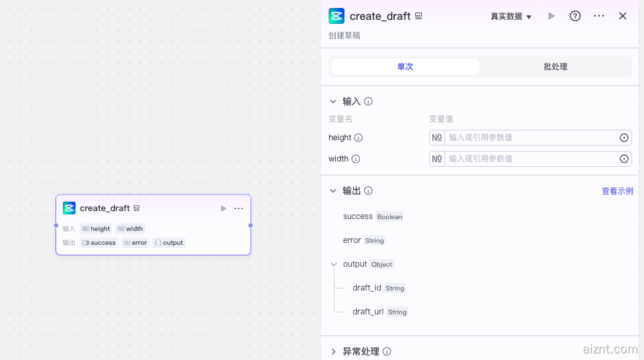Image resolution: width=644 pixels, height=360 pixels.
Task: Click the canvas node's create_draft logo icon
Action: (69, 208)
